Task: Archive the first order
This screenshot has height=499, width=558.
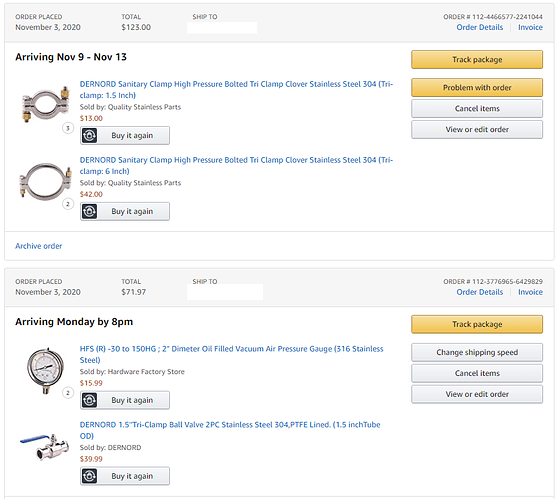Action: 38,246
